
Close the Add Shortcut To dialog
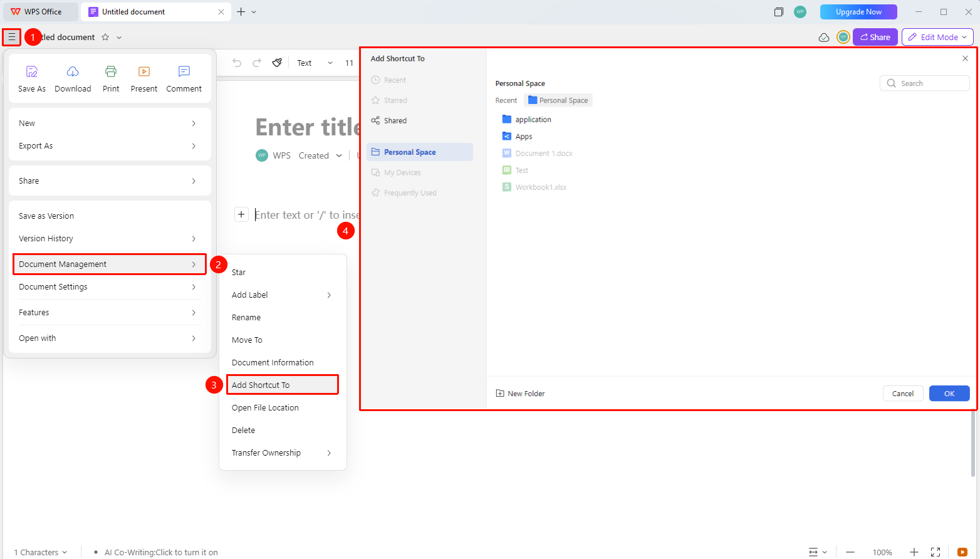(x=965, y=58)
